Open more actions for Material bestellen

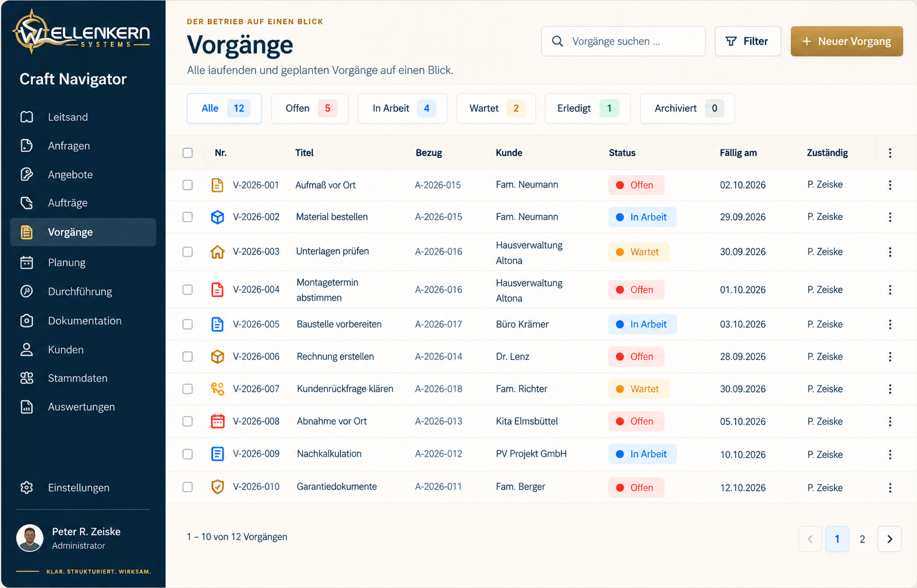coord(890,217)
